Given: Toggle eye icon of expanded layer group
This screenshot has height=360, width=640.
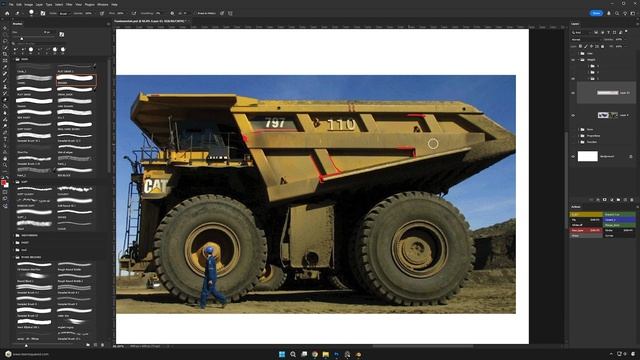Looking at the screenshot, I should [x=573, y=60].
